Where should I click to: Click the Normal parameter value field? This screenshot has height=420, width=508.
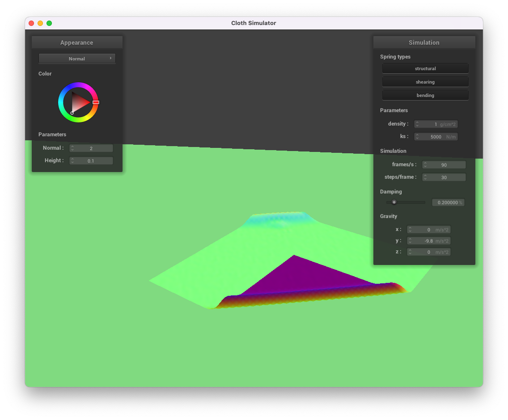91,148
